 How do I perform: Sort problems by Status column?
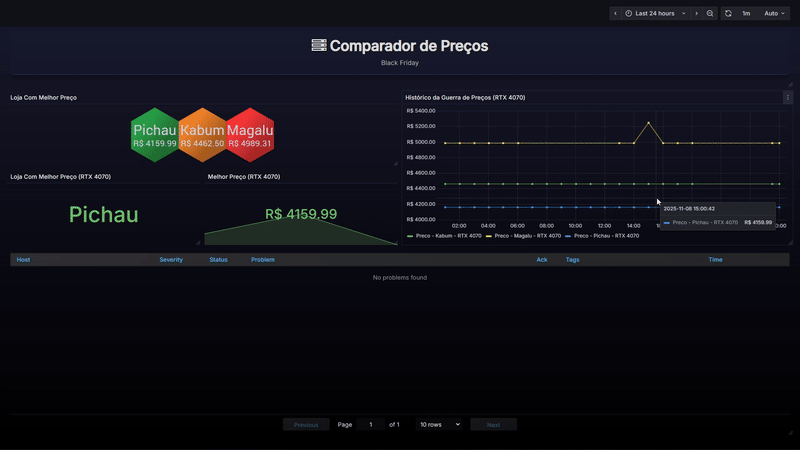pyautogui.click(x=218, y=260)
